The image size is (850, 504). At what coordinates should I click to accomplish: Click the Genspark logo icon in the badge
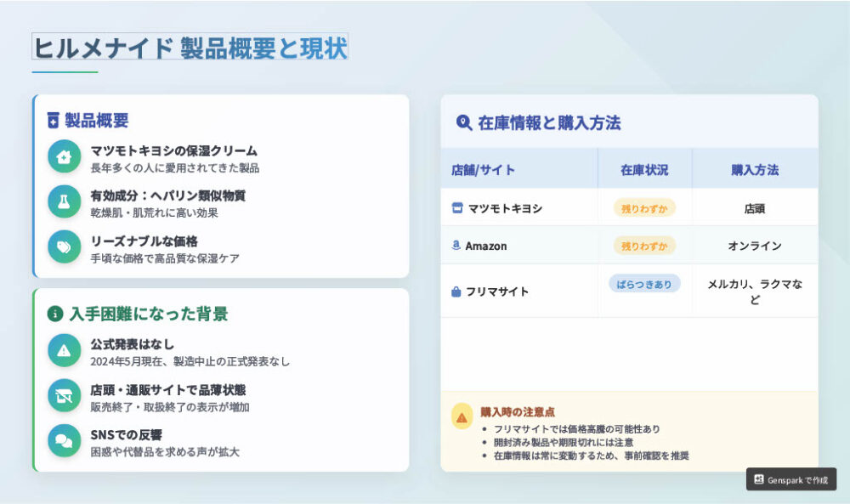(759, 479)
